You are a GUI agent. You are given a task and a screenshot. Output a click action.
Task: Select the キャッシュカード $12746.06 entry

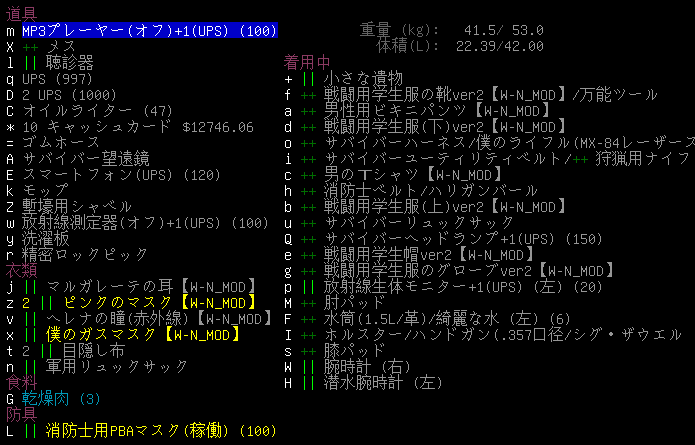(x=142, y=127)
